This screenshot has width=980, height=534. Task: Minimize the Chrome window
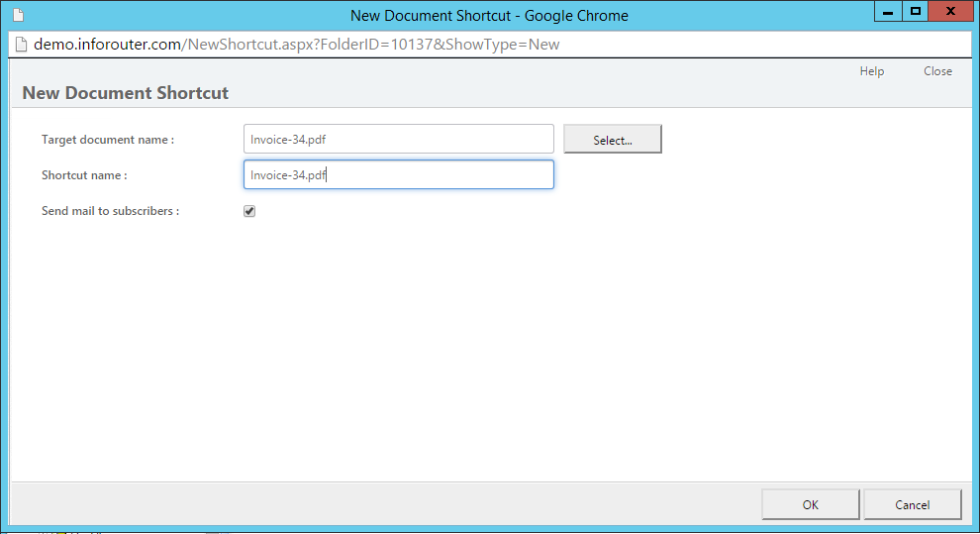click(888, 11)
